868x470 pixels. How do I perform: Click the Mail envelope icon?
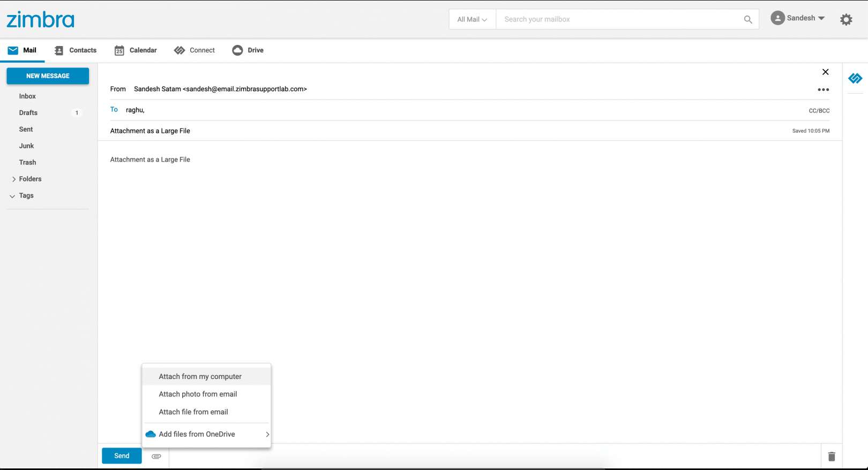(13, 50)
